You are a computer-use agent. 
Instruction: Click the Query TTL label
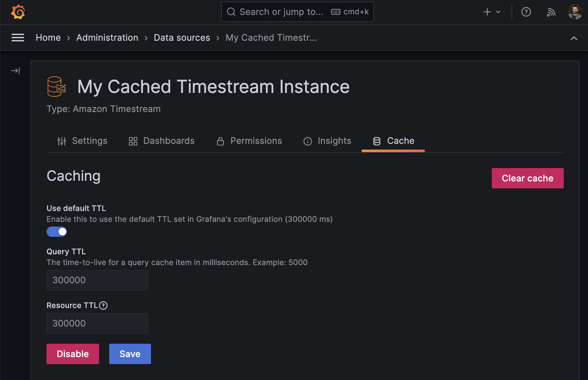[66, 251]
